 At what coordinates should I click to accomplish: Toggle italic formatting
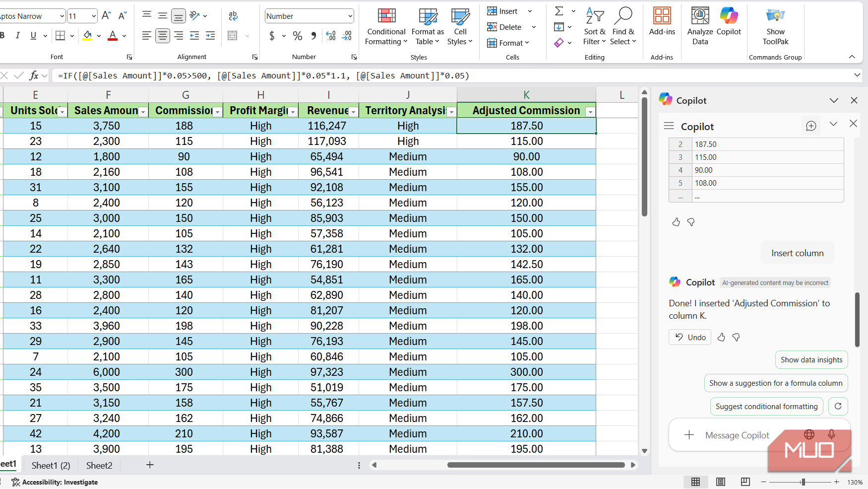click(x=18, y=35)
